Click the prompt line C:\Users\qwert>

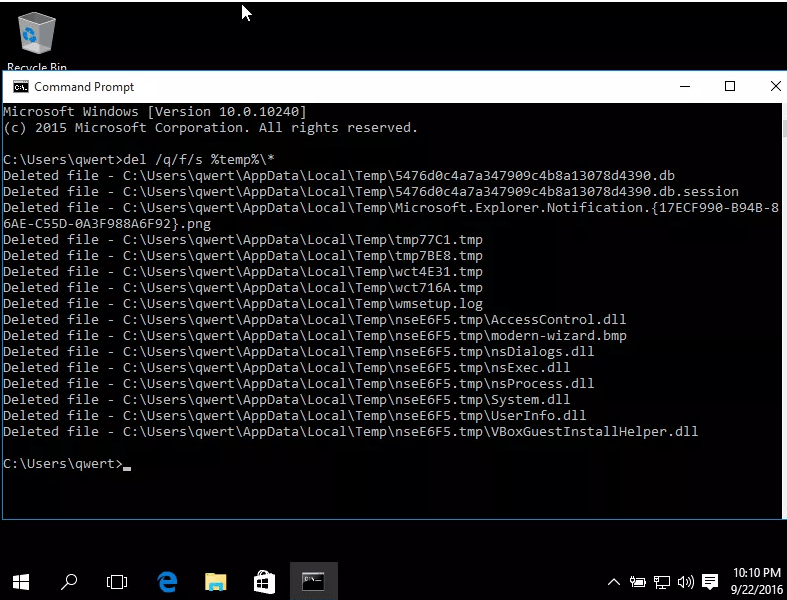pos(62,464)
